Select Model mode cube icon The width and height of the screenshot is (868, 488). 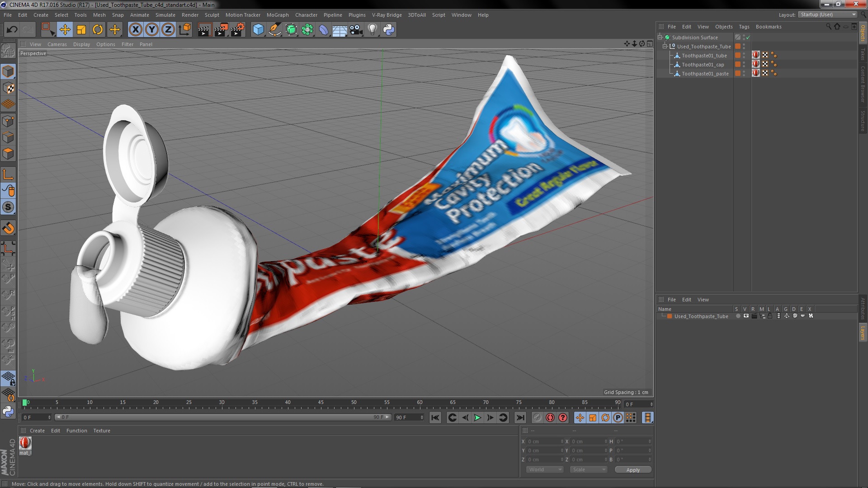point(8,71)
